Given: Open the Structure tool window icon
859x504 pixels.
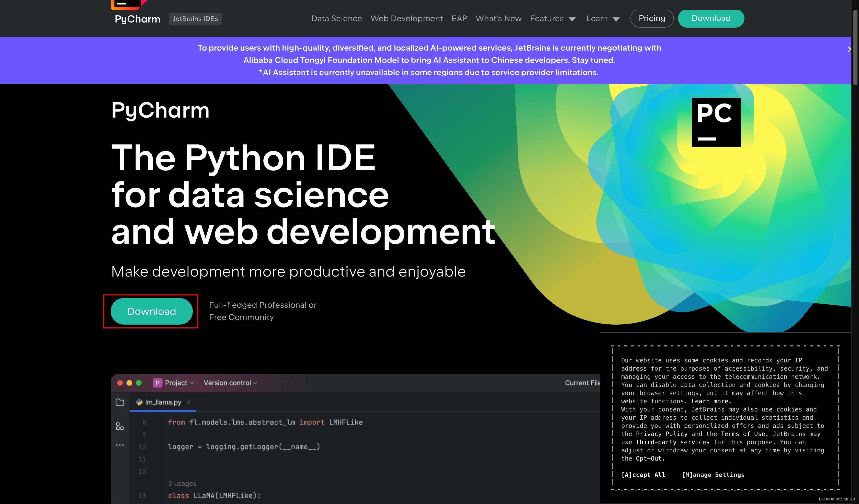Looking at the screenshot, I should pos(120,426).
